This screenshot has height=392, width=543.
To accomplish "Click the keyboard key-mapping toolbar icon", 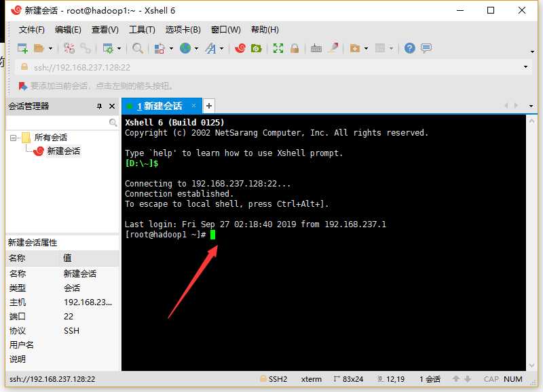I will pos(316,48).
